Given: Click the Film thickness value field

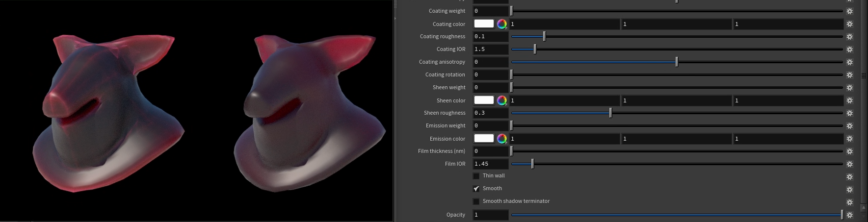Looking at the screenshot, I should (491, 151).
